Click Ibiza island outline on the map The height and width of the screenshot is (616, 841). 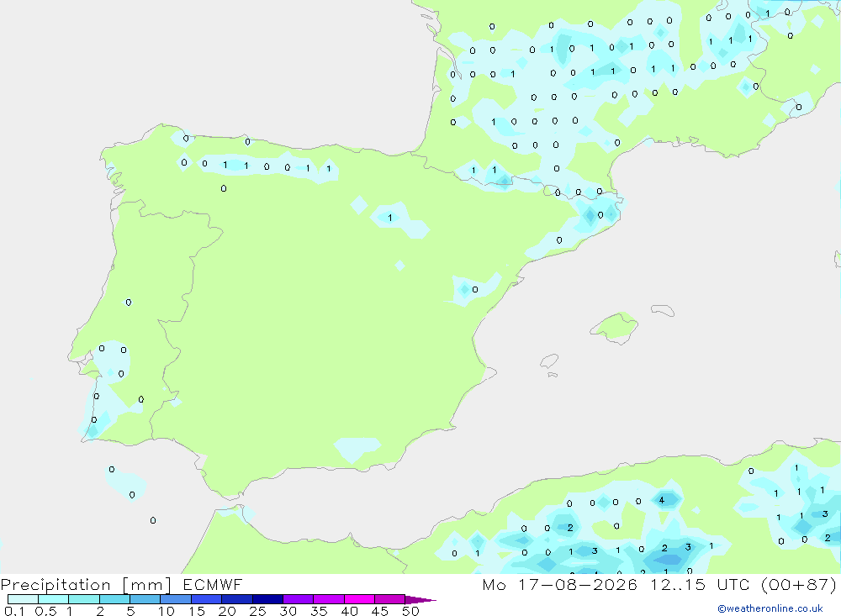pos(550,362)
